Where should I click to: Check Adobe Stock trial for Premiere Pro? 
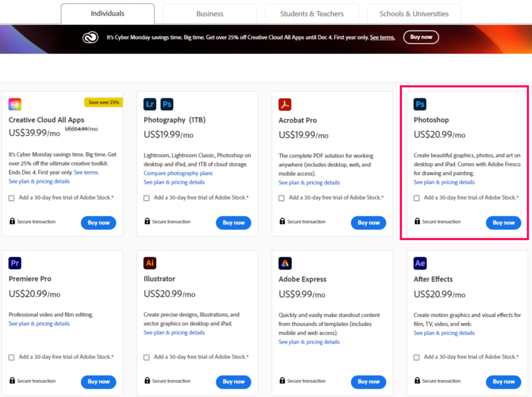pyautogui.click(x=12, y=357)
